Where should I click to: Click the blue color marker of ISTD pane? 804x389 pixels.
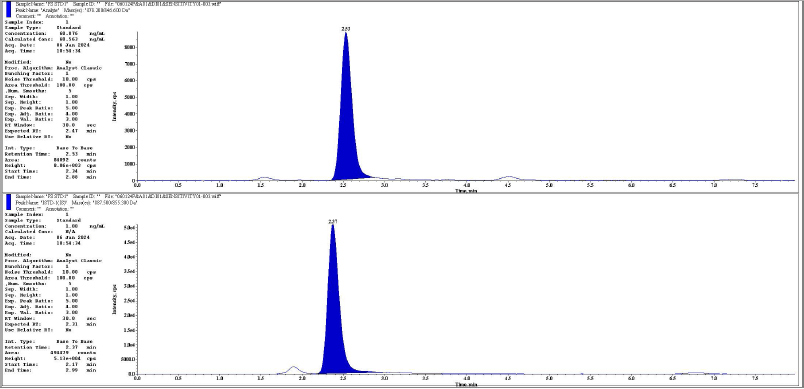(x=7, y=202)
